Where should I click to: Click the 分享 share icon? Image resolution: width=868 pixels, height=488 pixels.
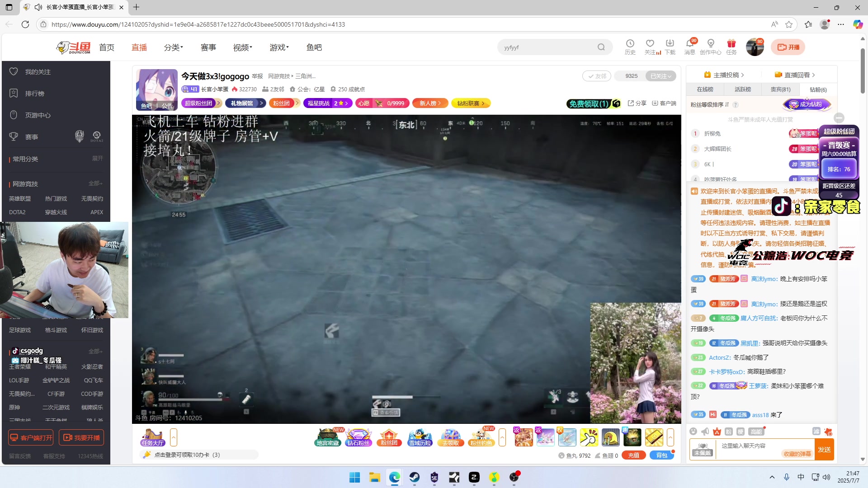637,103
